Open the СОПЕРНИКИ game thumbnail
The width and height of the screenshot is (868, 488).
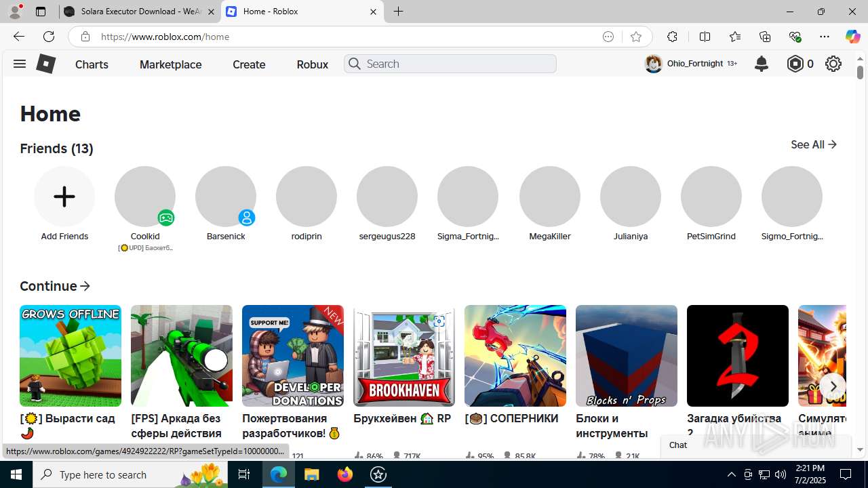click(515, 356)
